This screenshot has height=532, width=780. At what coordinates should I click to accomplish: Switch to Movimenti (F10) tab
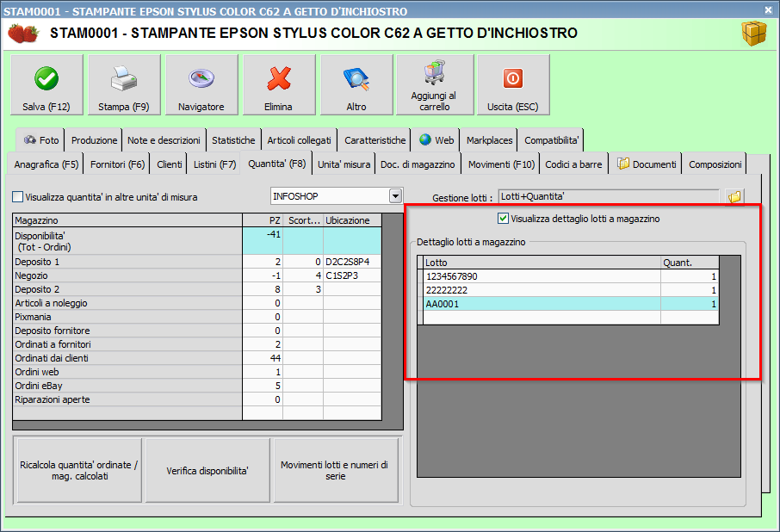(x=501, y=164)
